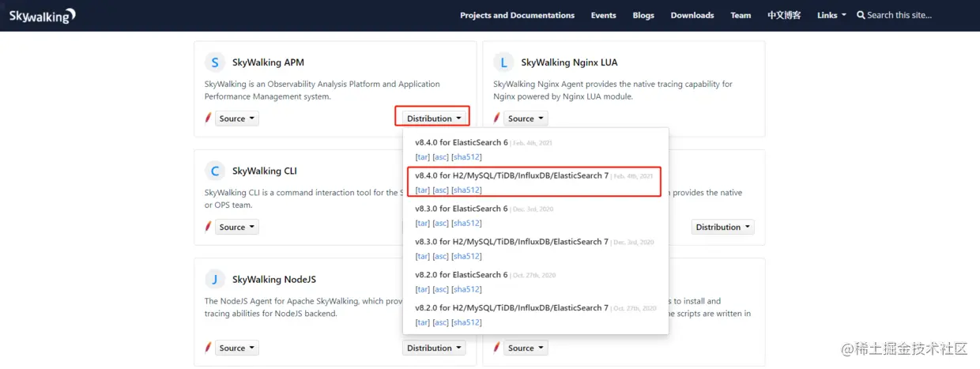Open sha512 for v8.3.0 H2/MySQL/TiDB/InfluxDB/ElasticSearch 7
The width and height of the screenshot is (980, 369).
(x=466, y=257)
